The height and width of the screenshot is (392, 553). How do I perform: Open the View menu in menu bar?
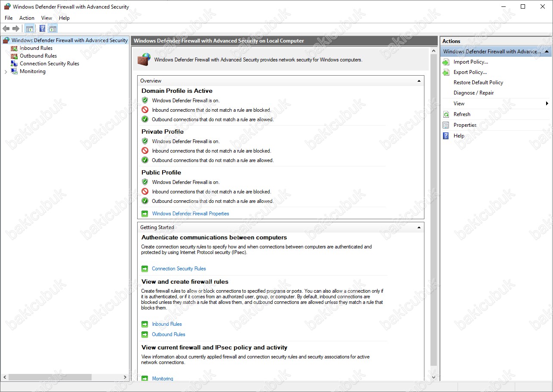46,18
